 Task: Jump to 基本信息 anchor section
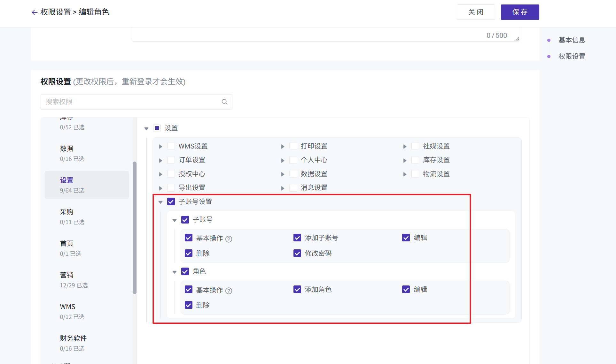pyautogui.click(x=572, y=40)
